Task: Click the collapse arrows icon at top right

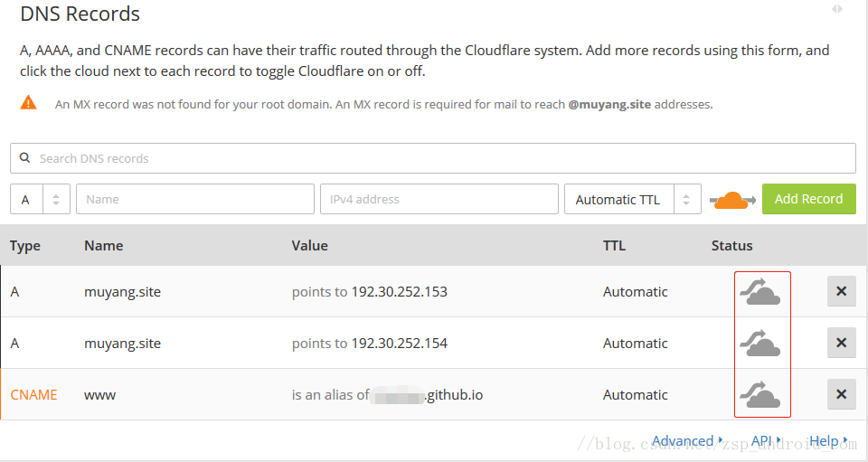Action: (x=837, y=9)
